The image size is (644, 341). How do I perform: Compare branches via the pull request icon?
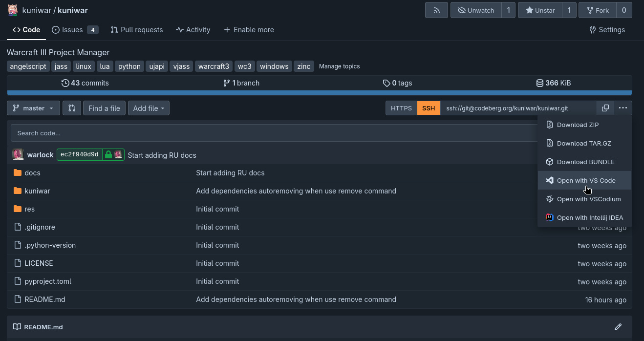72,108
